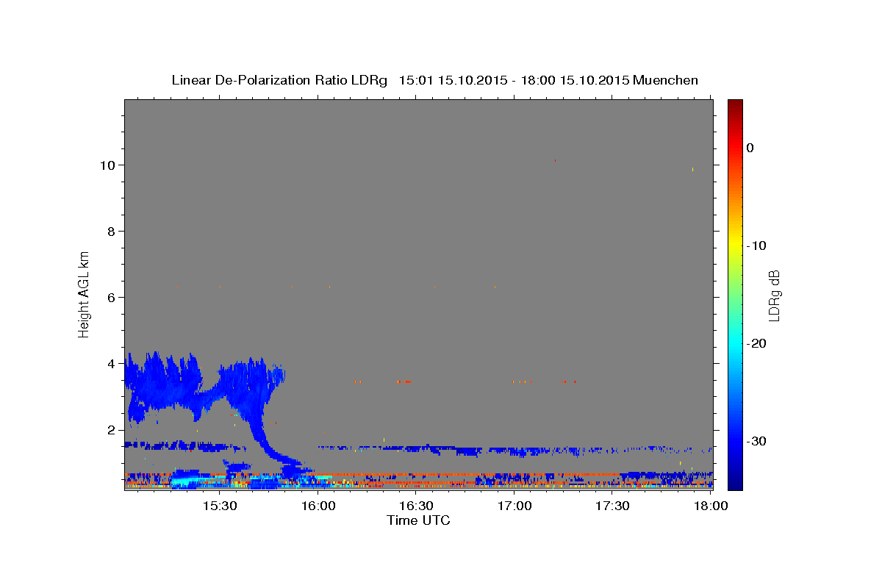Click the plot title 'Linear De-Polarization Ratio LDRg'

coord(279,80)
